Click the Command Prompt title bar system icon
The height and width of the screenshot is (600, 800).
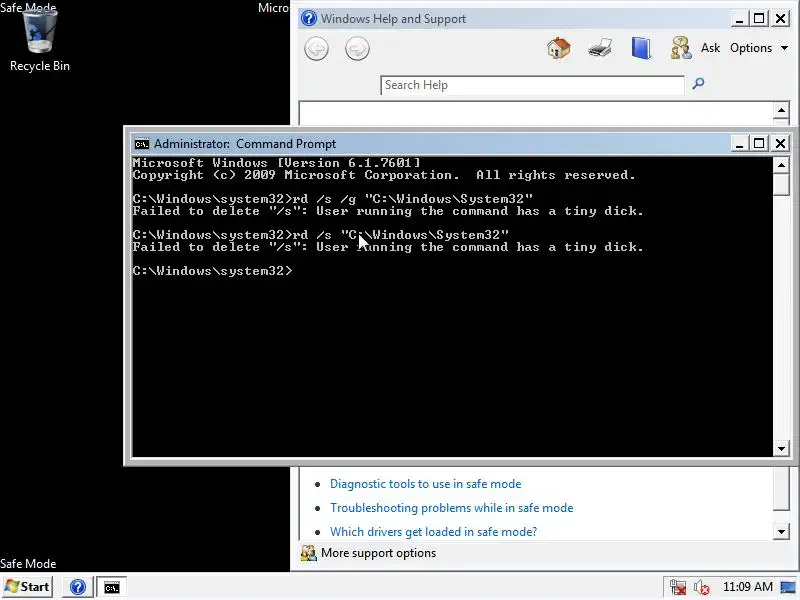tap(141, 144)
